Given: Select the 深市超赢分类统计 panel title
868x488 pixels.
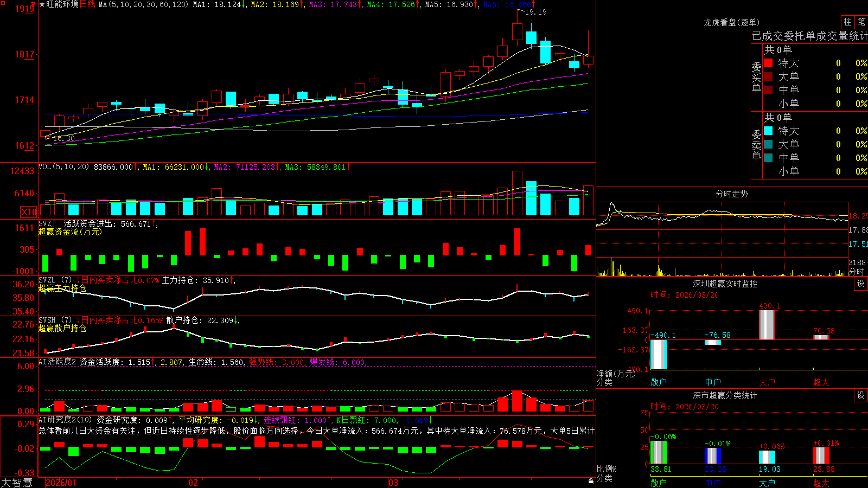Looking at the screenshot, I should pyautogui.click(x=725, y=395).
